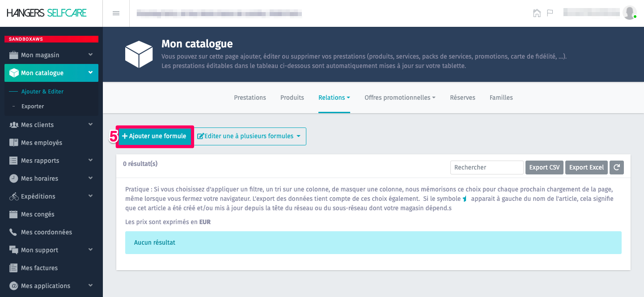The image size is (644, 297).
Task: Click the flag icon in header
Action: (550, 13)
